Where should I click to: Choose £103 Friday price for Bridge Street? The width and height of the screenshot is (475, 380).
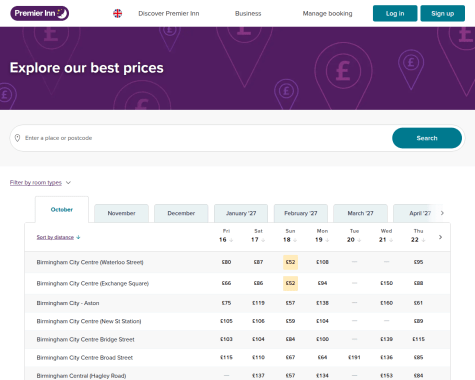(x=226, y=339)
